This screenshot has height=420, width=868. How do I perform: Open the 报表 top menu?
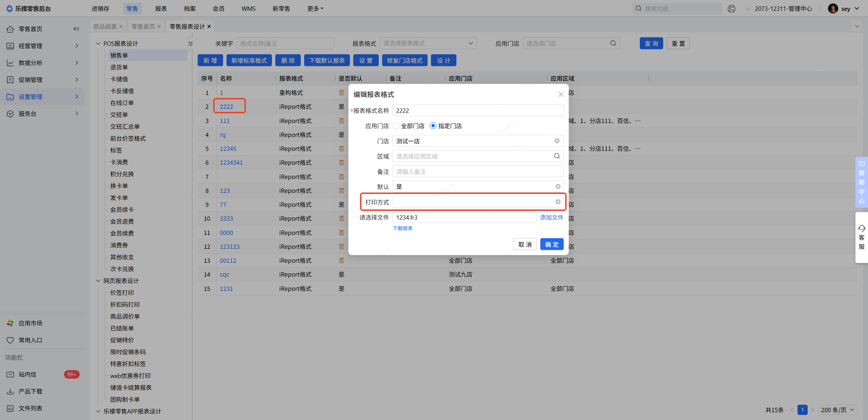point(161,8)
